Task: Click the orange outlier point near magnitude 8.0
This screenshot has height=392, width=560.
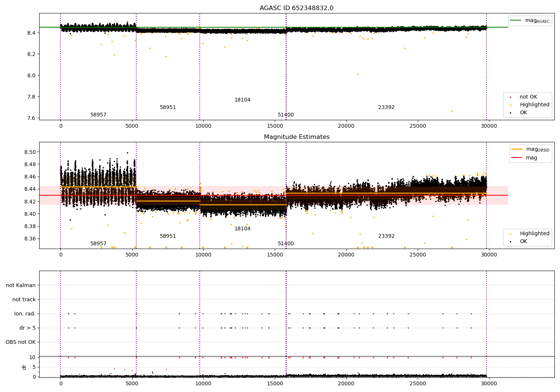Action: point(357,74)
